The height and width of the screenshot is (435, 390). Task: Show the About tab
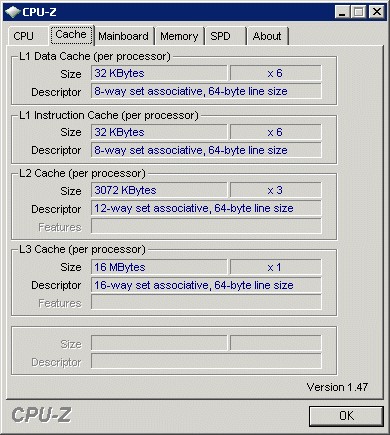pos(267,36)
